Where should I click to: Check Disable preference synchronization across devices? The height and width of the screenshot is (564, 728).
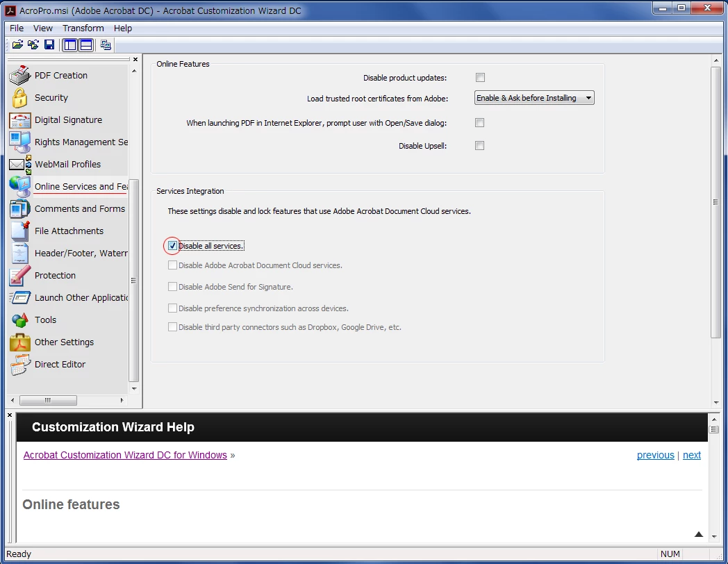pyautogui.click(x=172, y=308)
